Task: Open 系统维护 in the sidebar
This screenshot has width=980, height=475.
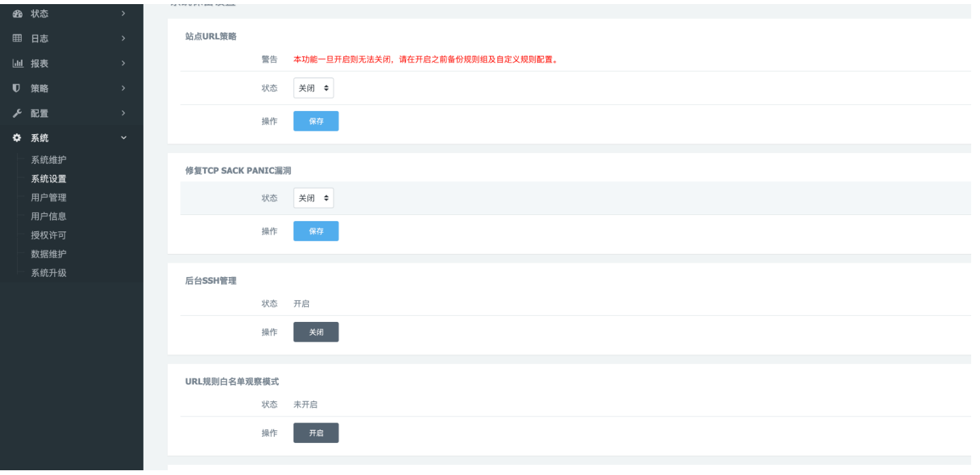Action: coord(49,161)
